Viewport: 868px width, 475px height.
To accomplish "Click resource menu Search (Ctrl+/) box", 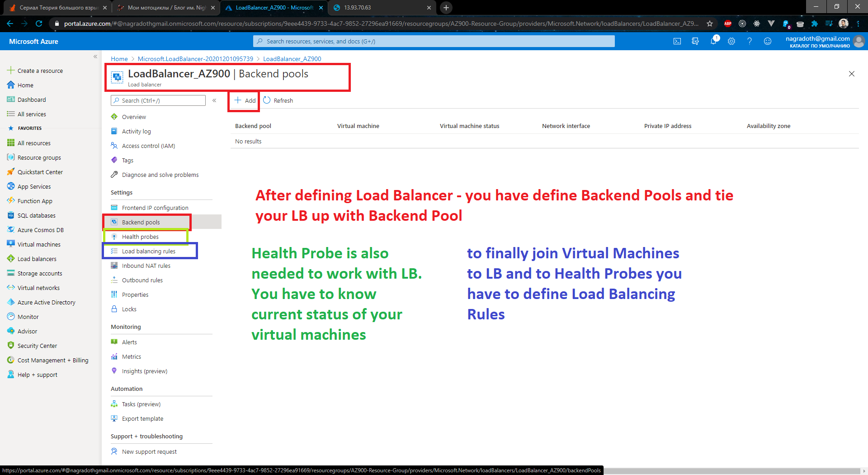I will (x=158, y=100).
